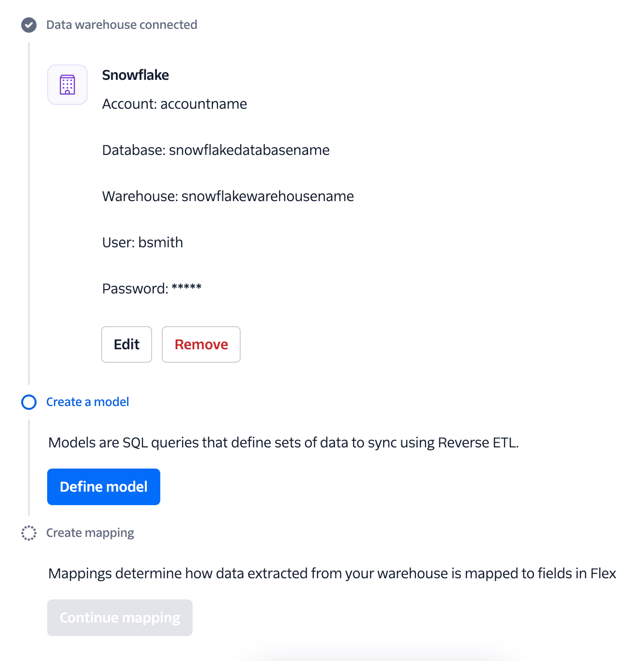Viewport: 644px width, 661px height.
Task: Open the Create a model link
Action: pos(87,402)
